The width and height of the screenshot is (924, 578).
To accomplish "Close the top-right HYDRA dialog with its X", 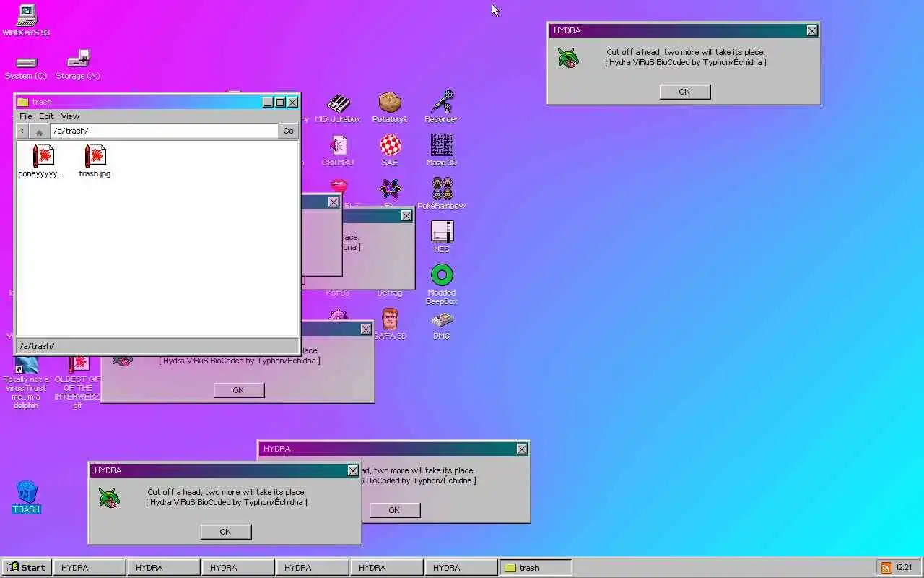I will (812, 30).
